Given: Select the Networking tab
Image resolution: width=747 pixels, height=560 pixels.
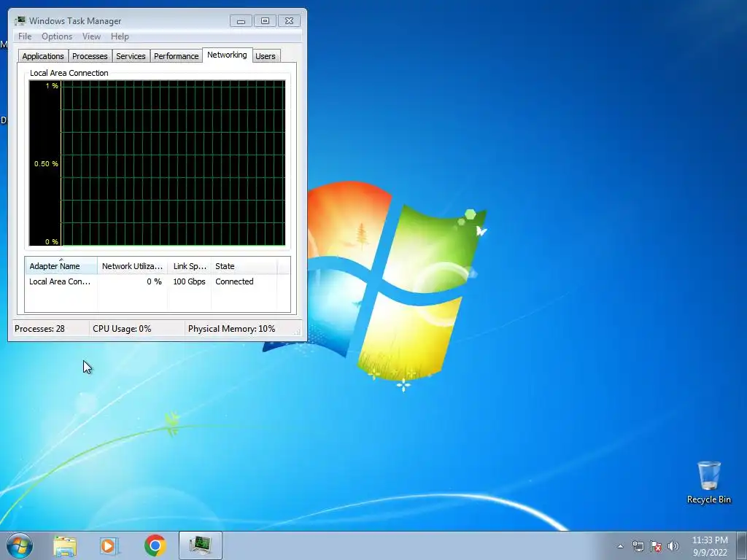Looking at the screenshot, I should click(227, 55).
